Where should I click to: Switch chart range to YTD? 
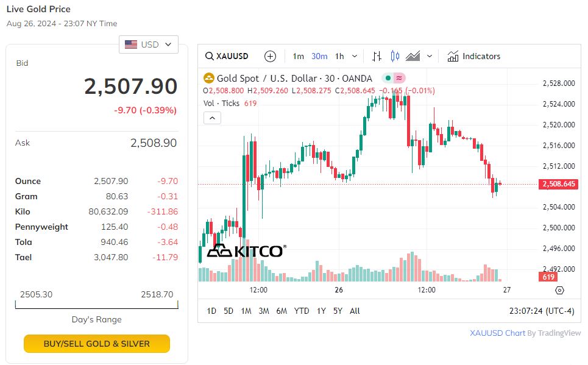coord(302,311)
